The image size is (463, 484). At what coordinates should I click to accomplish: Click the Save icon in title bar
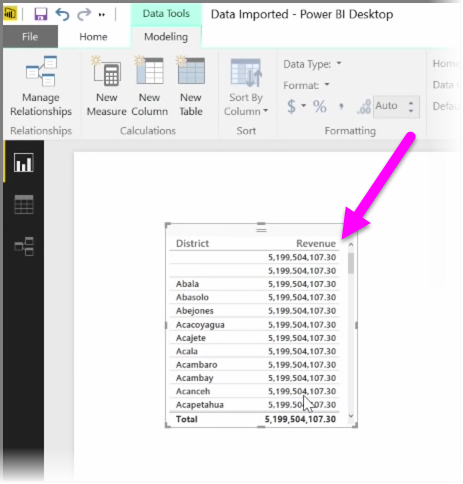[41, 14]
